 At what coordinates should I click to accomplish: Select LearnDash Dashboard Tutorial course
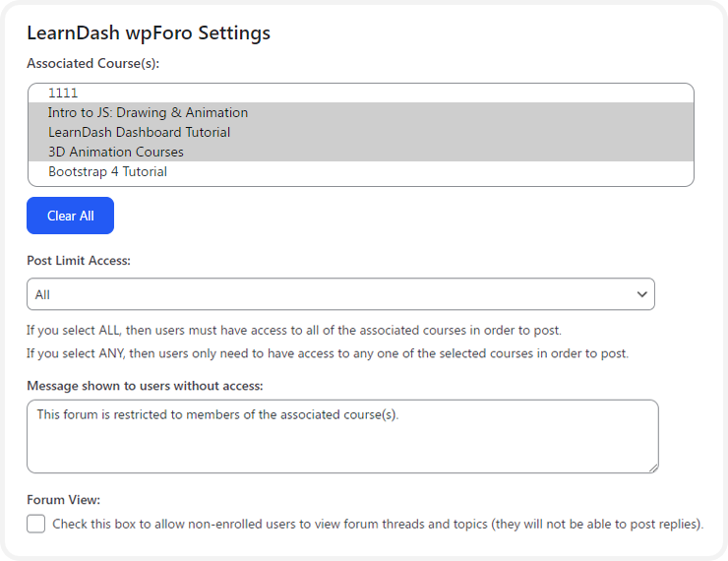361,132
